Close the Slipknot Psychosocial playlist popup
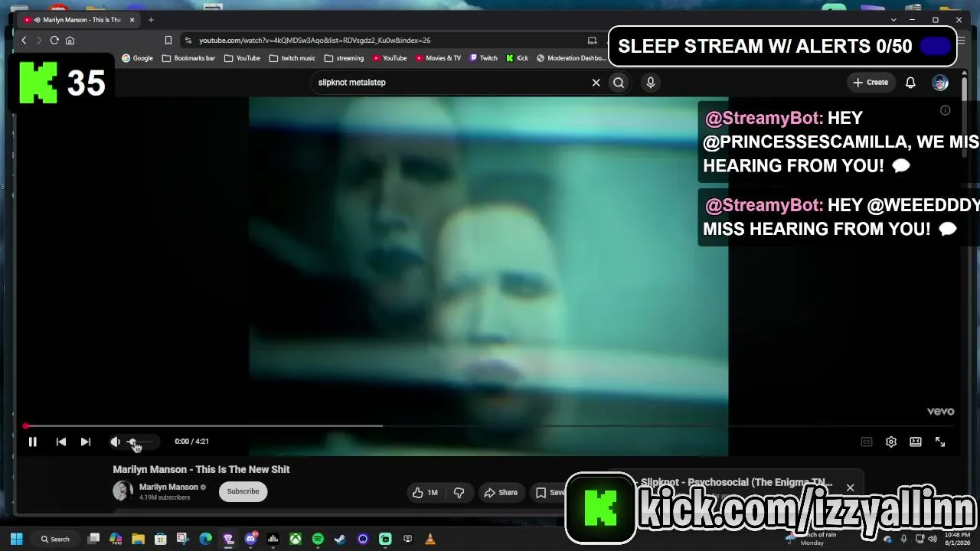The width and height of the screenshot is (980, 551). tap(850, 487)
